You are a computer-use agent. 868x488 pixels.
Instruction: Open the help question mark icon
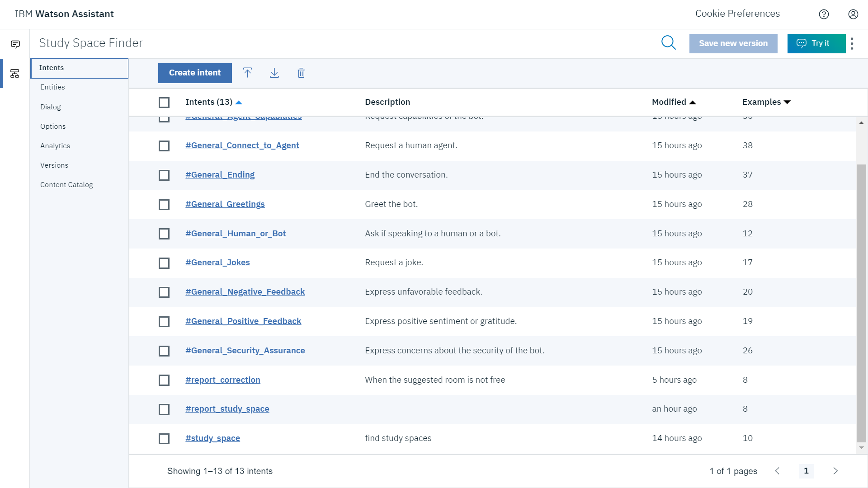824,14
